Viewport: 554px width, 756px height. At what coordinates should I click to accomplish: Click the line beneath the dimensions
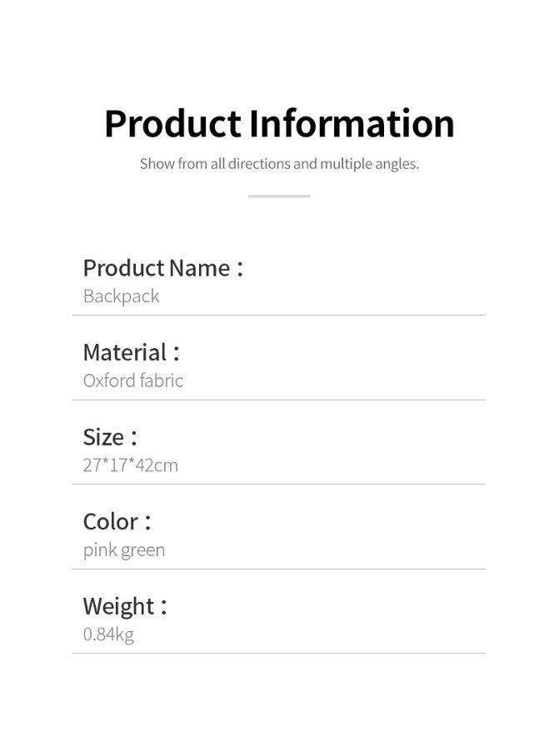279,485
